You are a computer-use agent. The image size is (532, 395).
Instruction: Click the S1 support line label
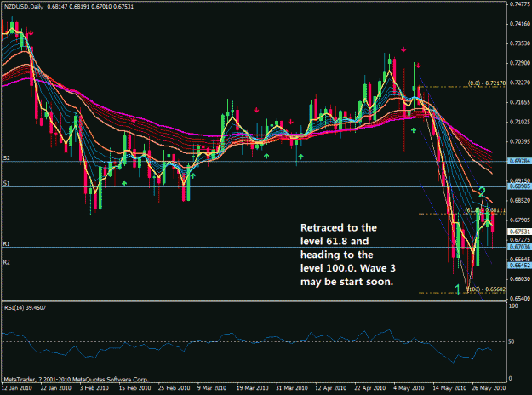pyautogui.click(x=7, y=183)
